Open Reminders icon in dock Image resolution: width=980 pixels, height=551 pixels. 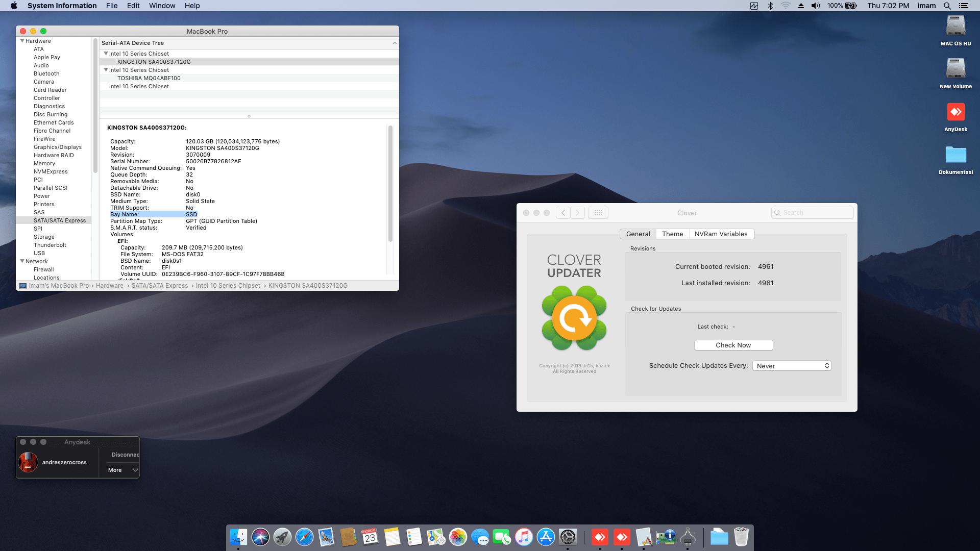[414, 537]
